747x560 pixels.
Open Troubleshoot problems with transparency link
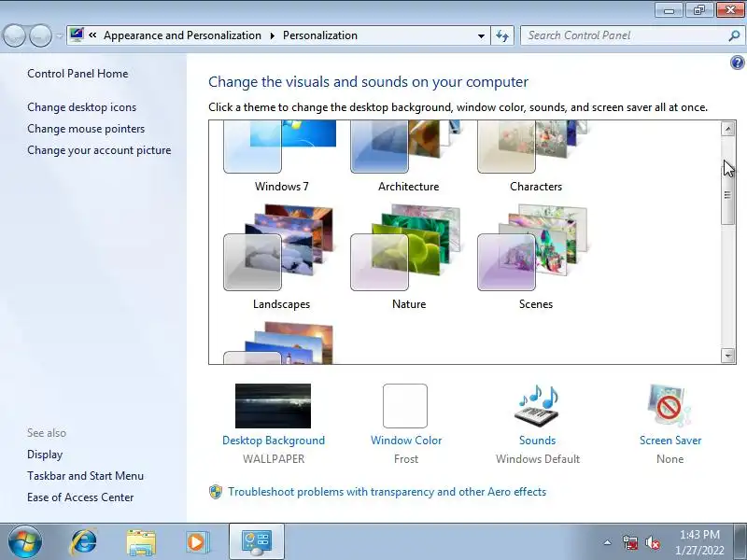coord(387,492)
